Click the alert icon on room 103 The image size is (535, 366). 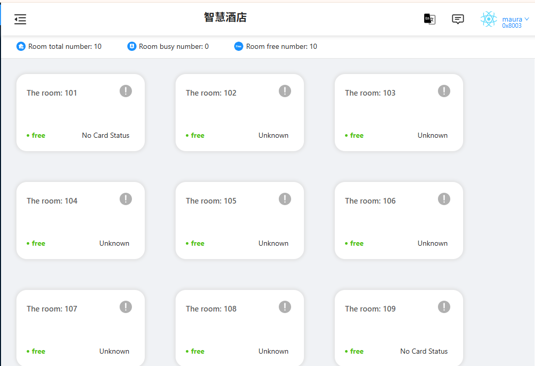click(x=444, y=91)
